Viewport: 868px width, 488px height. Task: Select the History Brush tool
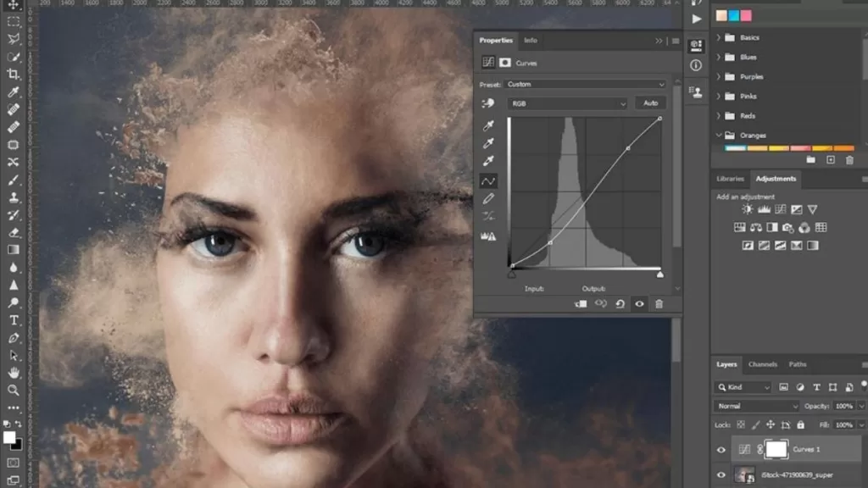coord(14,215)
